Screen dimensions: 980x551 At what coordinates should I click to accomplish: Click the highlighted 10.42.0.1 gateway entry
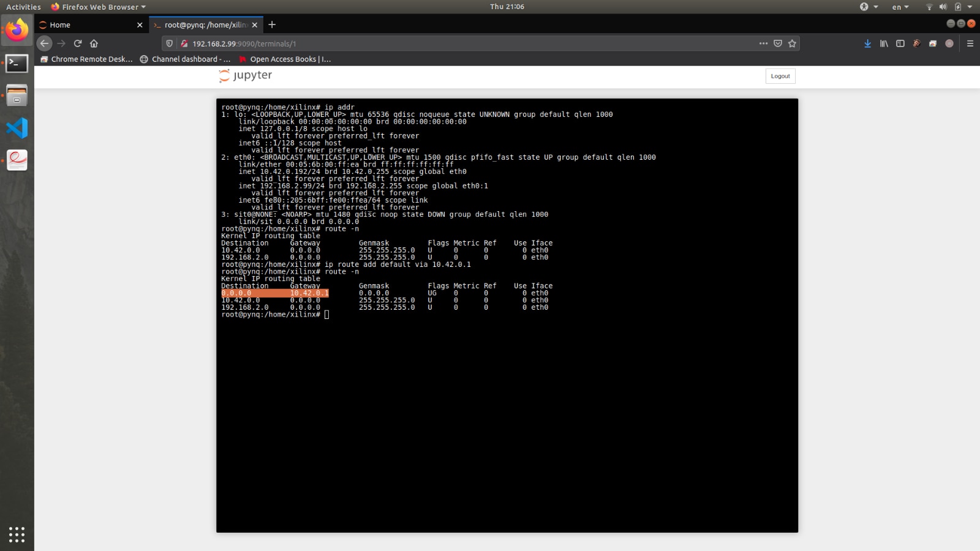click(x=309, y=293)
